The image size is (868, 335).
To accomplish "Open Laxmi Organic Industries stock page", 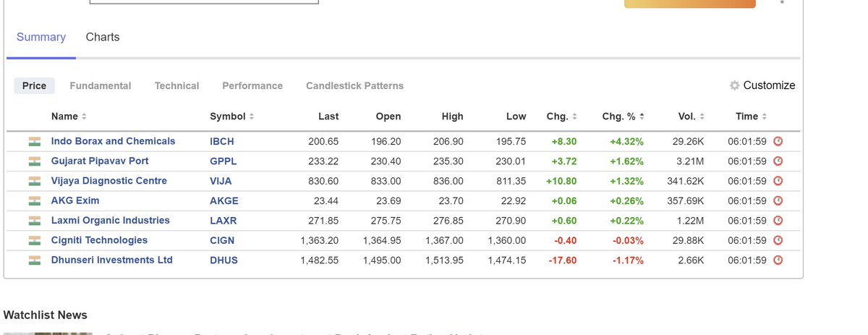I will click(110, 220).
